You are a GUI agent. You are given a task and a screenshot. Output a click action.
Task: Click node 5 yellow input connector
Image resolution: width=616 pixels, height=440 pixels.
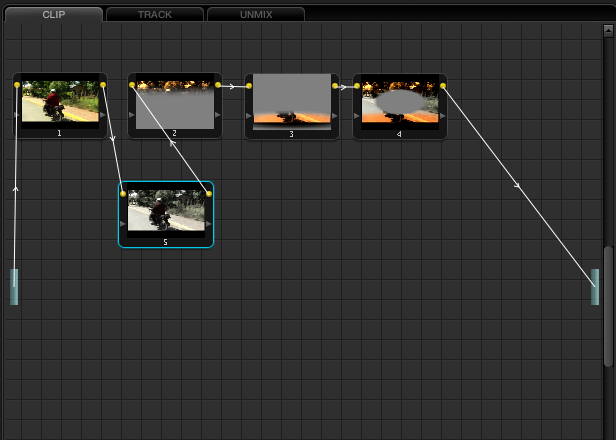[123, 194]
